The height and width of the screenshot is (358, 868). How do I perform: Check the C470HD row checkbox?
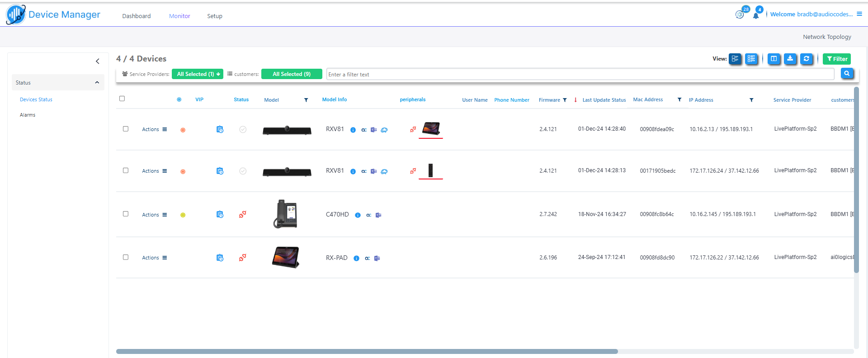point(126,214)
